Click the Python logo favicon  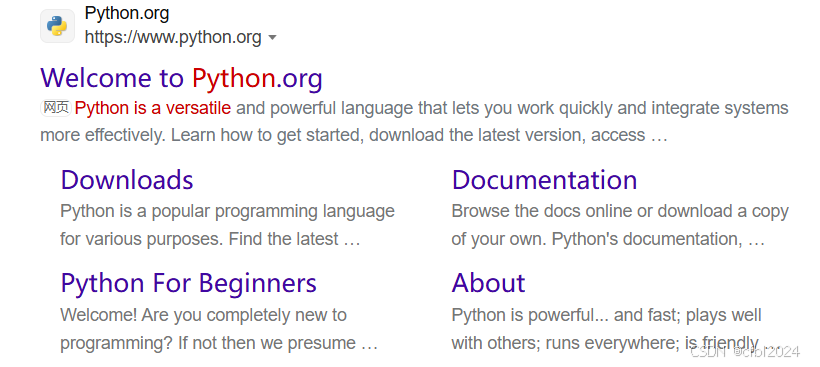57,26
